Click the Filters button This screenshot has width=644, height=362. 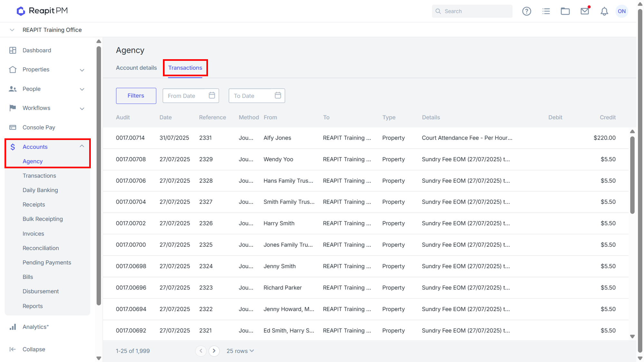coord(136,96)
